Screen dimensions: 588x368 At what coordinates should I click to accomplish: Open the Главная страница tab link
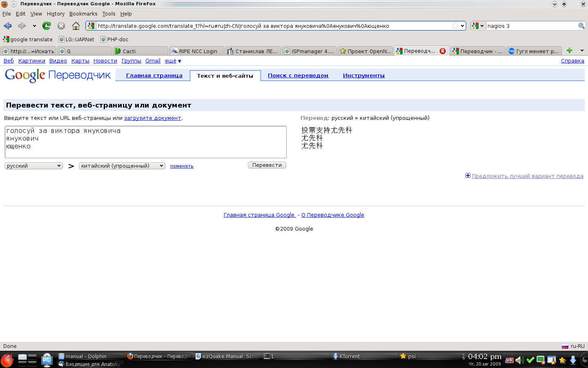click(x=154, y=76)
